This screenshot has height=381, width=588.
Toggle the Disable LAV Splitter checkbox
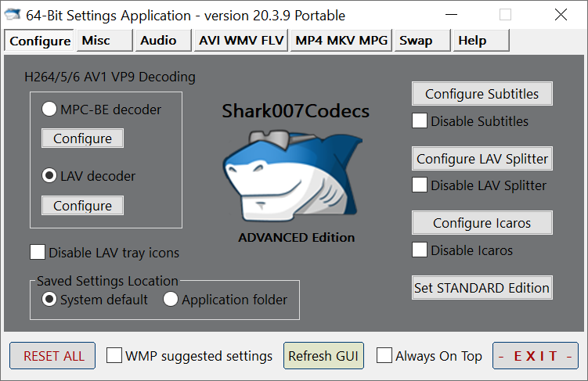[x=420, y=185]
